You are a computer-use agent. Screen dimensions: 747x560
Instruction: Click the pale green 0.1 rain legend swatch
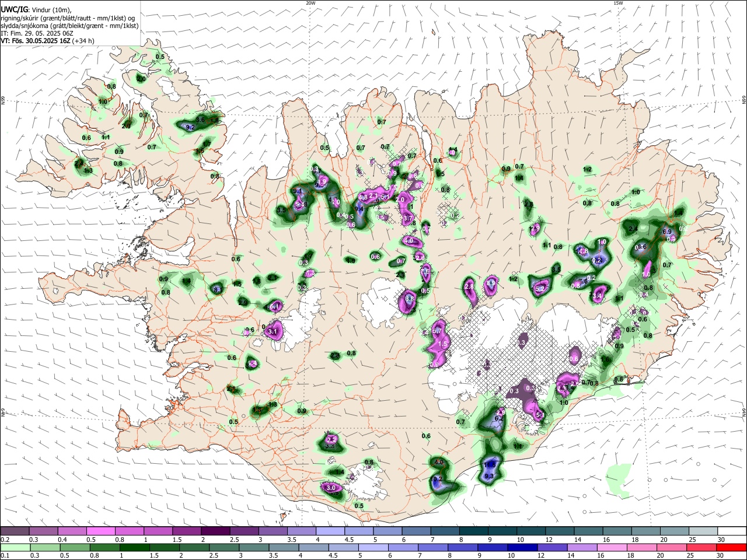tap(15, 548)
